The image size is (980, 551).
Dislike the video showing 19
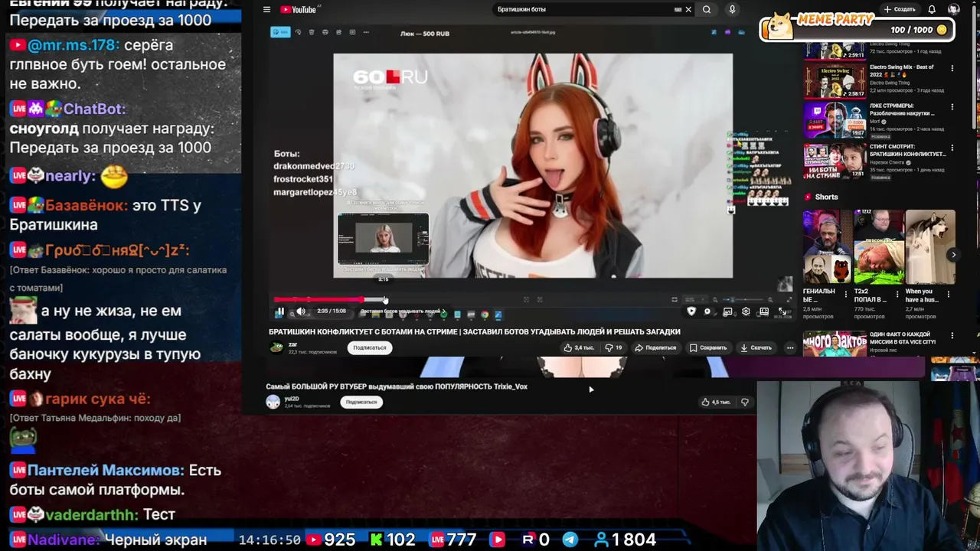[x=614, y=347]
